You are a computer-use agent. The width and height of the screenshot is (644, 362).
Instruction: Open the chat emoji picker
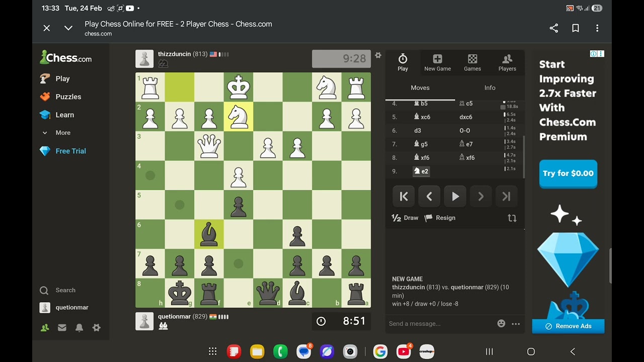[501, 324]
